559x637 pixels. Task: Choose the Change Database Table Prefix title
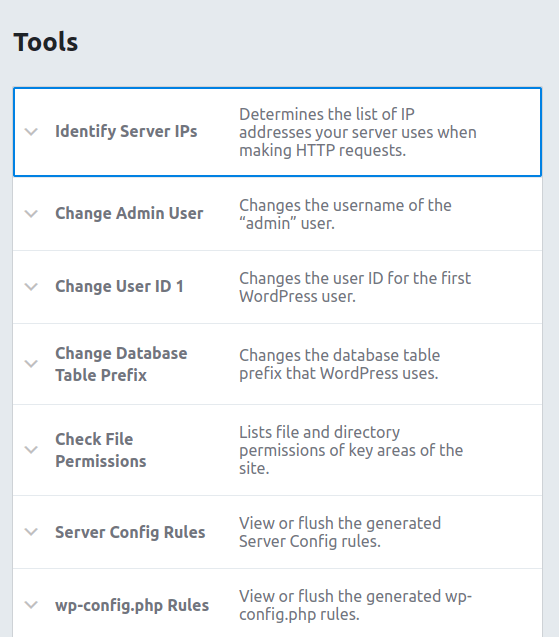121,364
